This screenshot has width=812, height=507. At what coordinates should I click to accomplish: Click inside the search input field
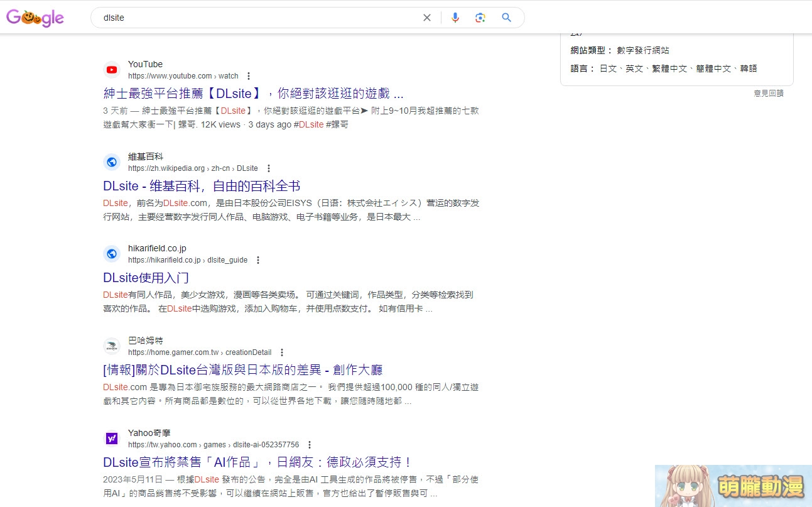251,18
